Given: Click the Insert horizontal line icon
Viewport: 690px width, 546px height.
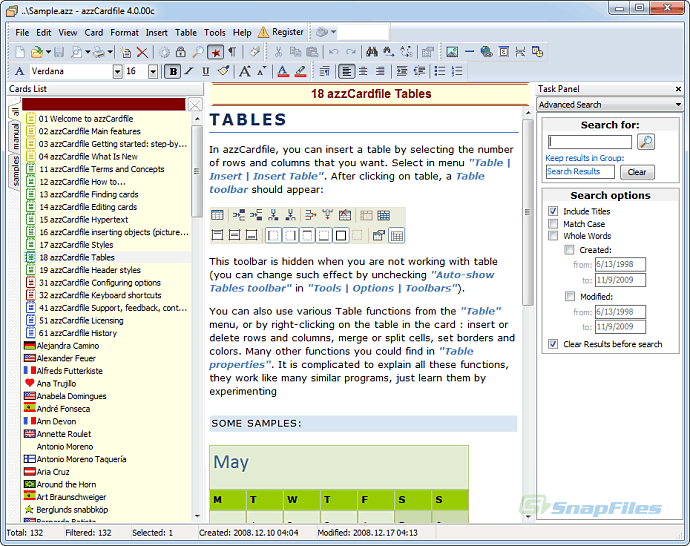Looking at the screenshot, I should click(x=470, y=52).
